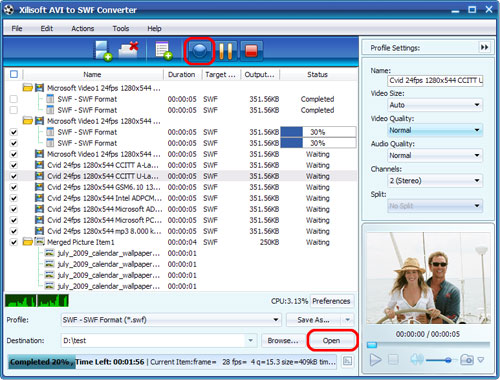The image size is (500, 380).
Task: Select the first july_2009_calendar_wallpaper picture item
Action: pos(108,253)
